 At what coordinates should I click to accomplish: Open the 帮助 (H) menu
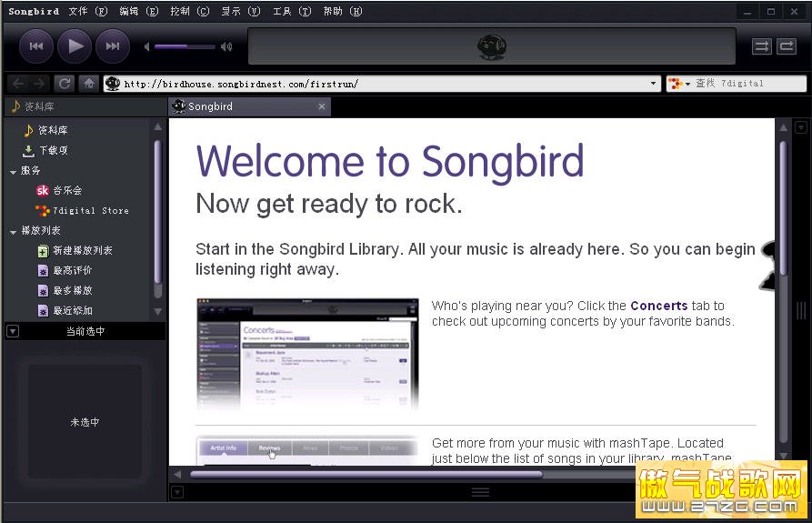342,12
